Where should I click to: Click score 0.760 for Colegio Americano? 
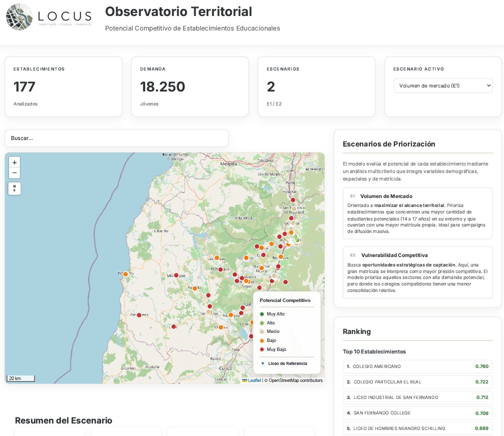pyautogui.click(x=482, y=366)
